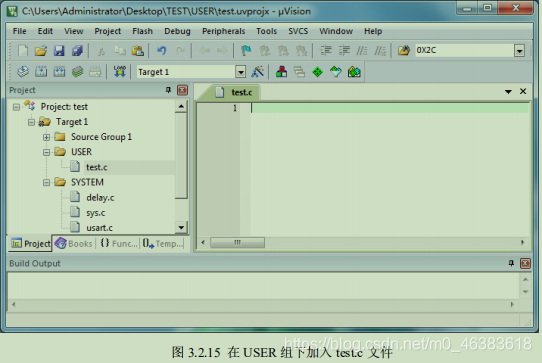Viewport: 542px width, 363px height.
Task: Rebuild all target files icon
Action: click(x=59, y=72)
